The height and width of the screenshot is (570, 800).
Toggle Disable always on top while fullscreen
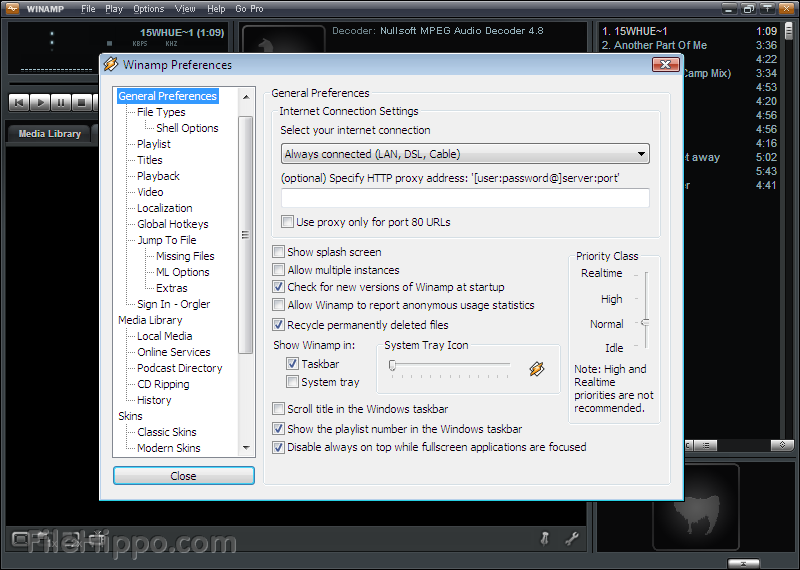coord(278,447)
